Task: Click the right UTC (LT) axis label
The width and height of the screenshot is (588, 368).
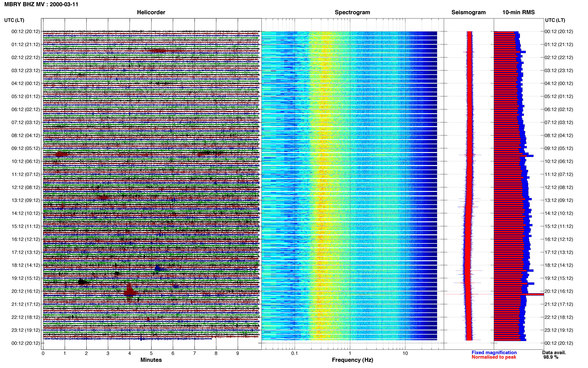Action: point(555,20)
